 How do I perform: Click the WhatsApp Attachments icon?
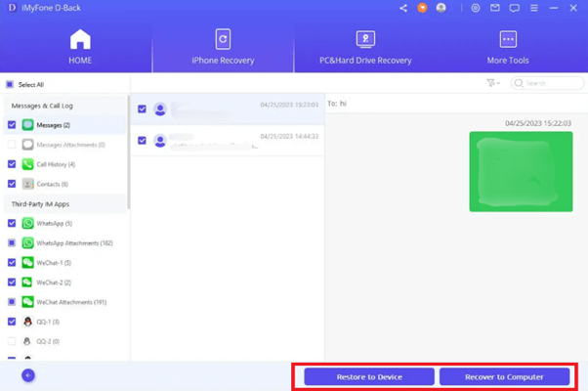(x=27, y=242)
